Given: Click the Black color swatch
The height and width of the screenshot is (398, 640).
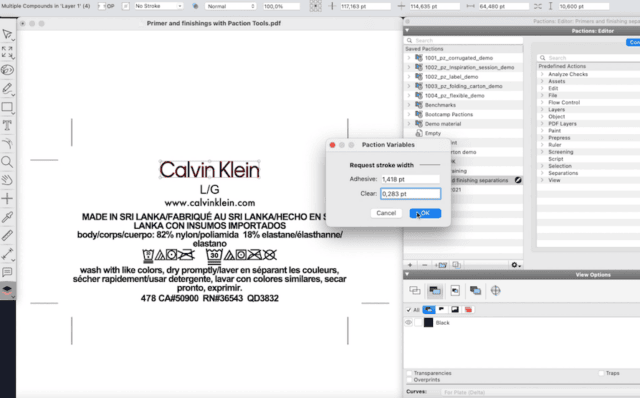Looking at the screenshot, I should 428,322.
